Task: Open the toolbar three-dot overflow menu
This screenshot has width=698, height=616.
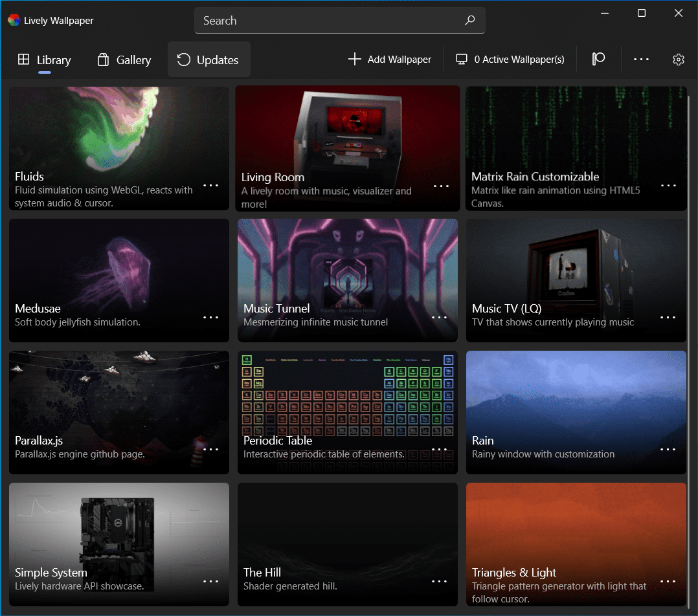Action: (x=641, y=60)
